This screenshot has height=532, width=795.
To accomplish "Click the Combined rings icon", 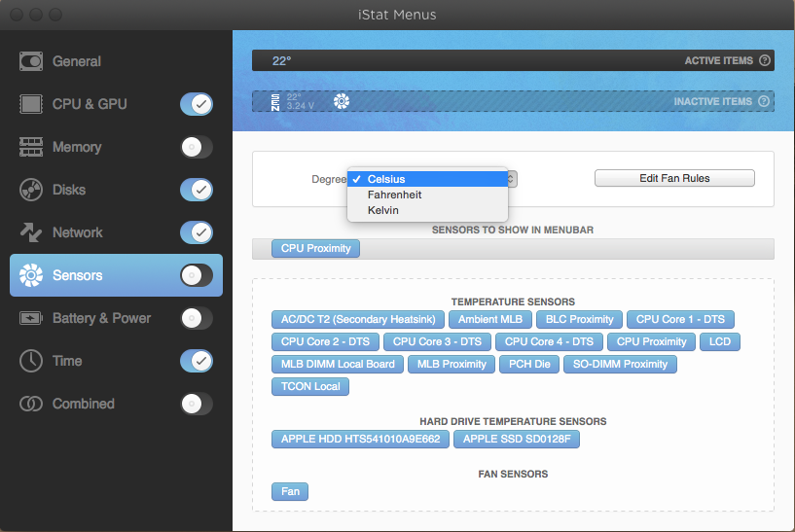I will (31, 404).
